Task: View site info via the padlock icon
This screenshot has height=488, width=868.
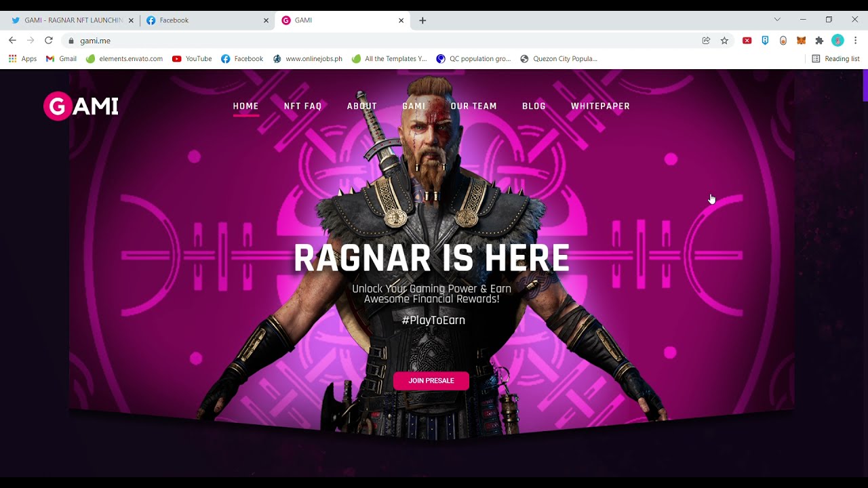Action: [71, 41]
